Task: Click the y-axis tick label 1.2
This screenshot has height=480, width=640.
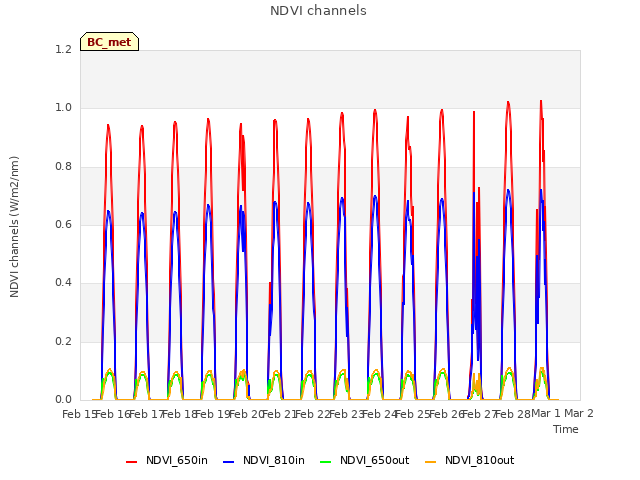Action: pyautogui.click(x=63, y=49)
